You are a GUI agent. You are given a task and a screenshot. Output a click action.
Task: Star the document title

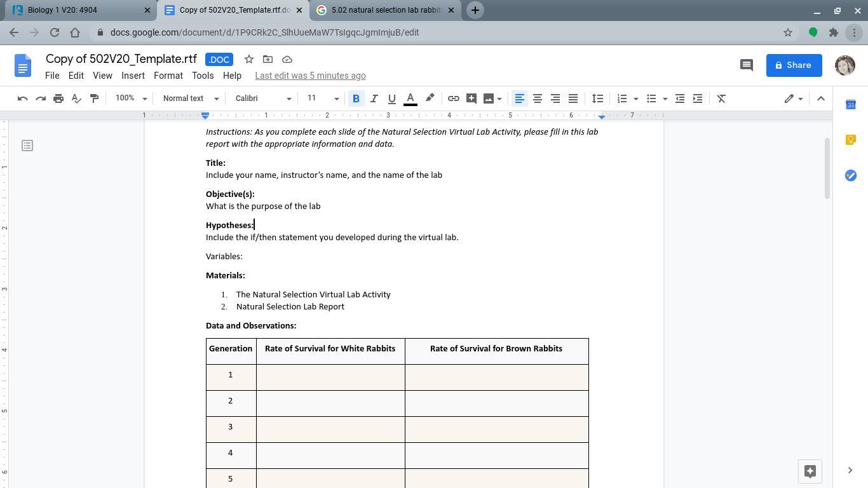(x=249, y=59)
